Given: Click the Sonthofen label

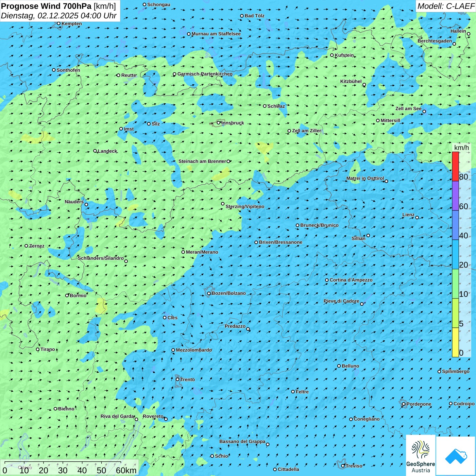Looking at the screenshot, I should tap(68, 70).
